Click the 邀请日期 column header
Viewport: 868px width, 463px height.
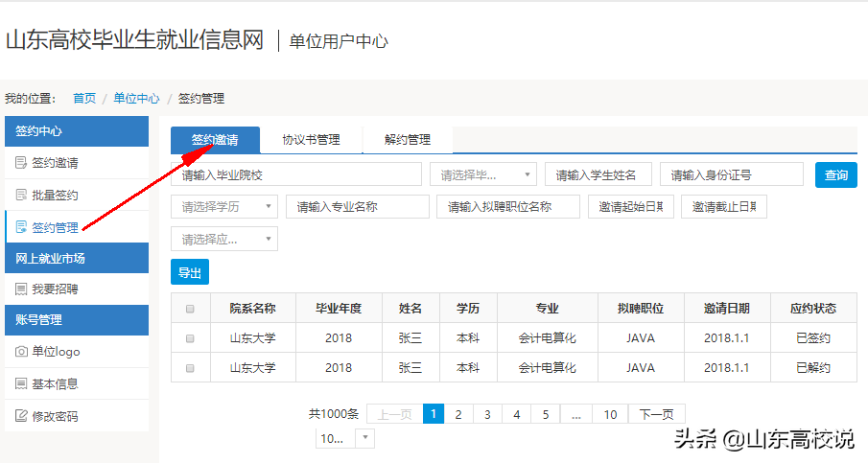point(727,308)
